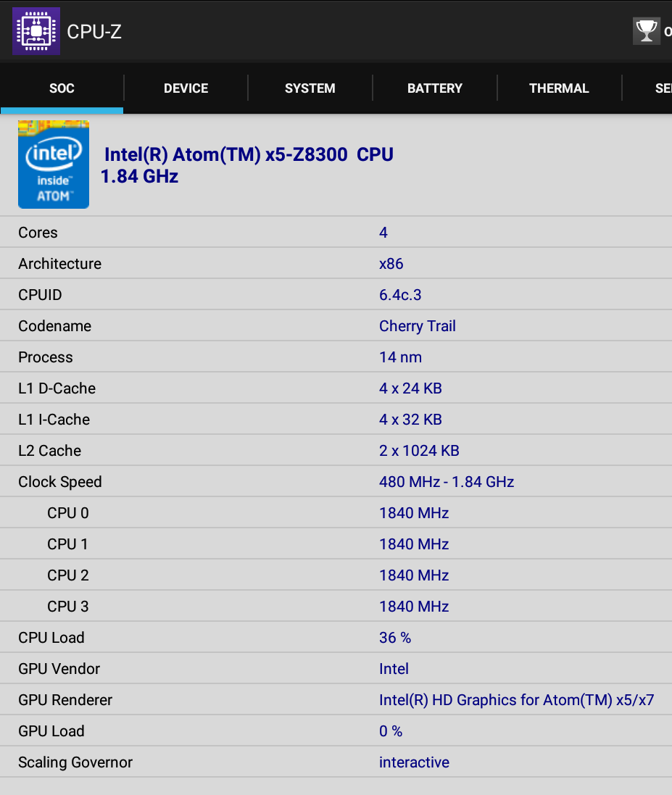Select the CPU 1 row label
672x795 pixels.
[67, 544]
